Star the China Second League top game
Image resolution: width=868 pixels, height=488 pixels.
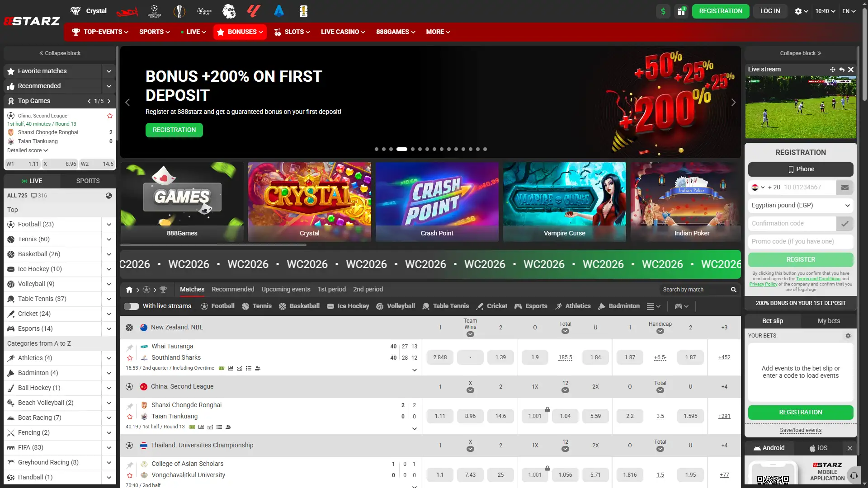[110, 116]
